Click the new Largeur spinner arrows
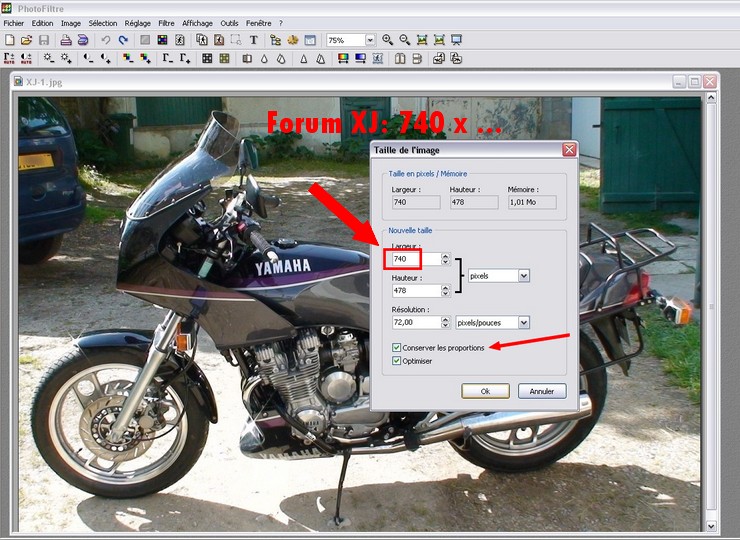The height and width of the screenshot is (540, 740). (x=446, y=259)
